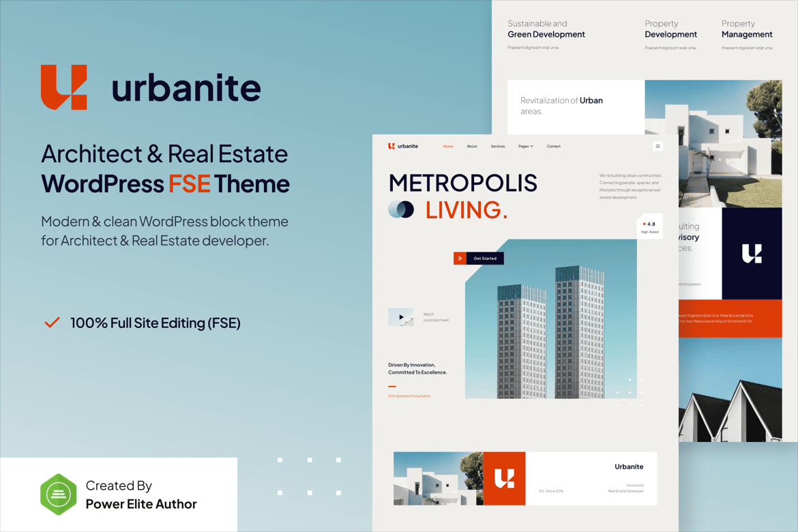Click the green Power Elite Author badge
The image size is (798, 532).
[59, 494]
